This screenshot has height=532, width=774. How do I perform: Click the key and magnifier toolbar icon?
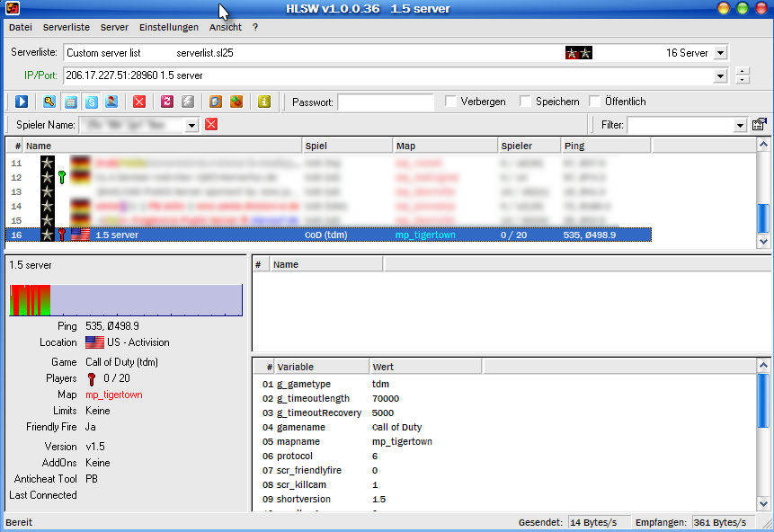[49, 102]
